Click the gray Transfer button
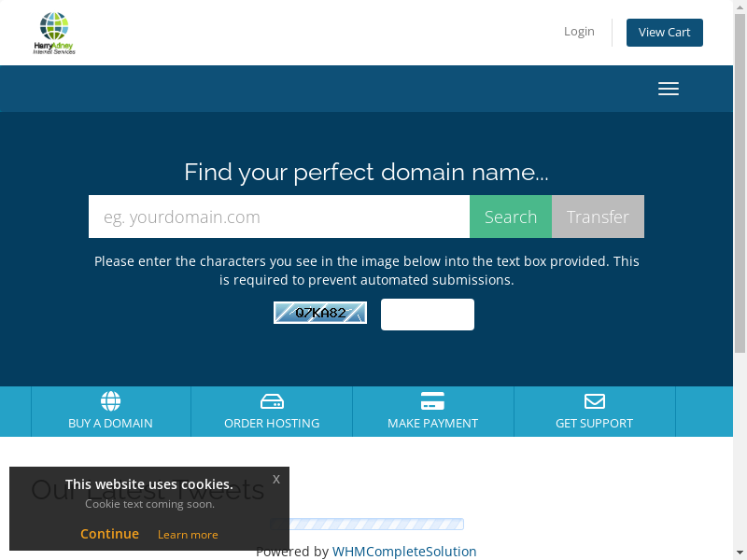 click(598, 217)
